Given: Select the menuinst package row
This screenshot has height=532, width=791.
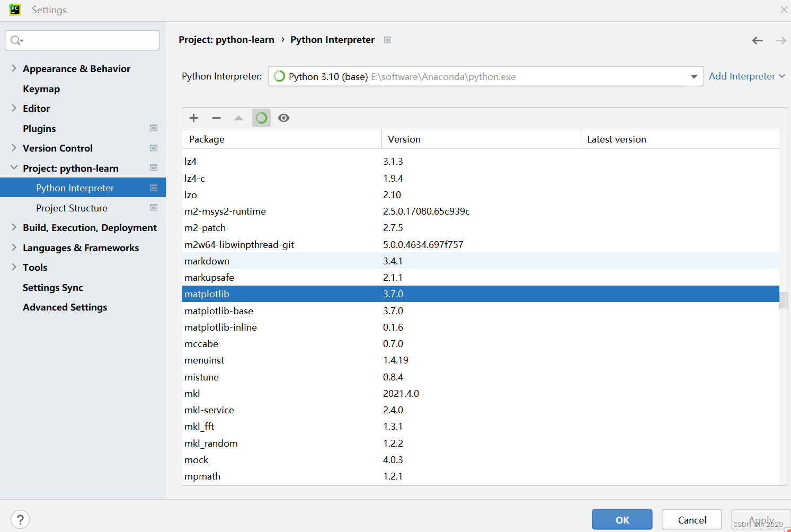Looking at the screenshot, I should tap(481, 360).
